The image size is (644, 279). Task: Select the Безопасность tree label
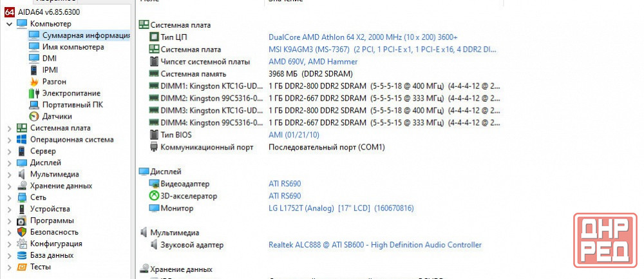[x=54, y=232]
